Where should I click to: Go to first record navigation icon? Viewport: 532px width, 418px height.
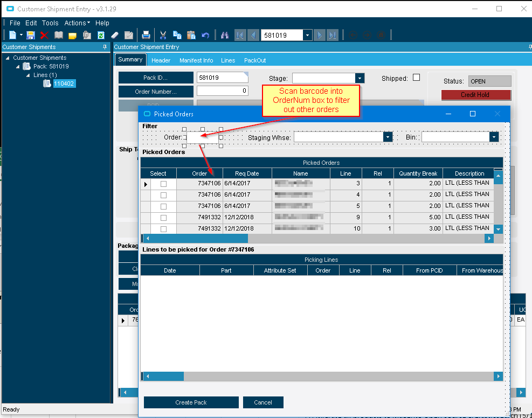240,35
